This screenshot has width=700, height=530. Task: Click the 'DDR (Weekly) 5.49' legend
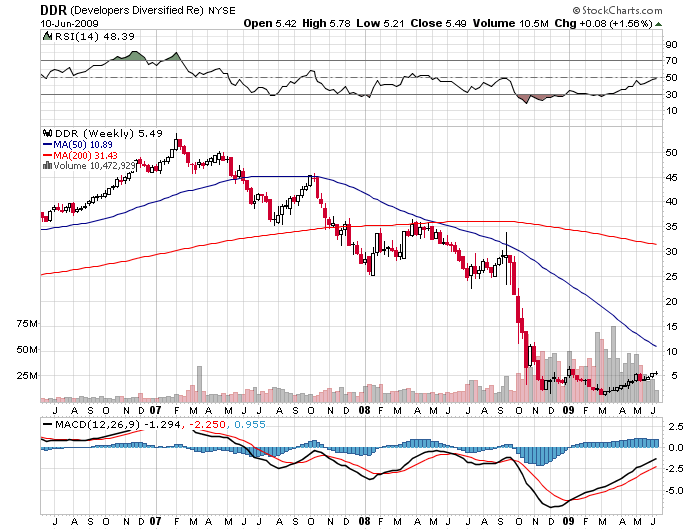click(108, 133)
